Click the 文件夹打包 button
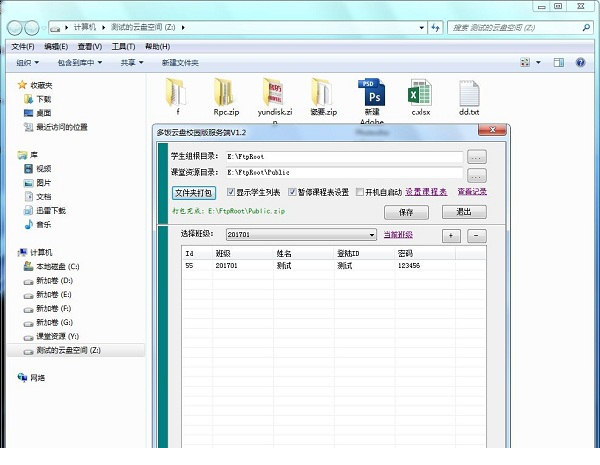Screen dimensions: 600x465 click(x=194, y=193)
